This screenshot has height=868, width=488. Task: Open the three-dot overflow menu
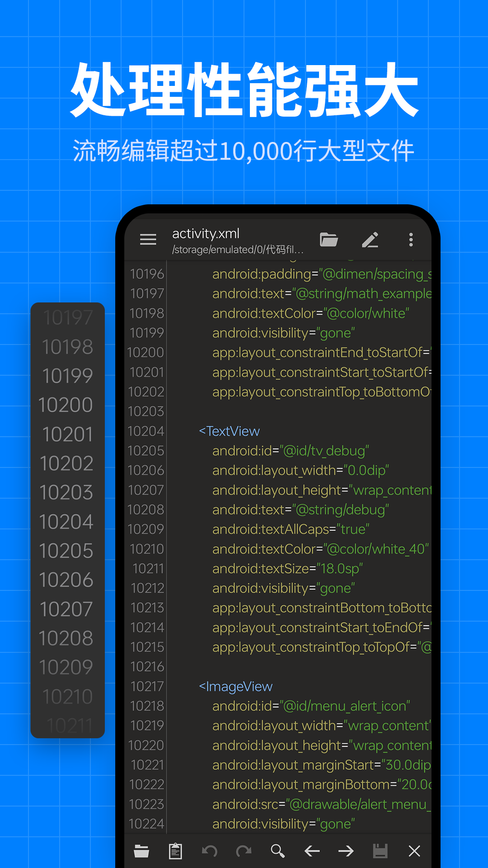[411, 240]
